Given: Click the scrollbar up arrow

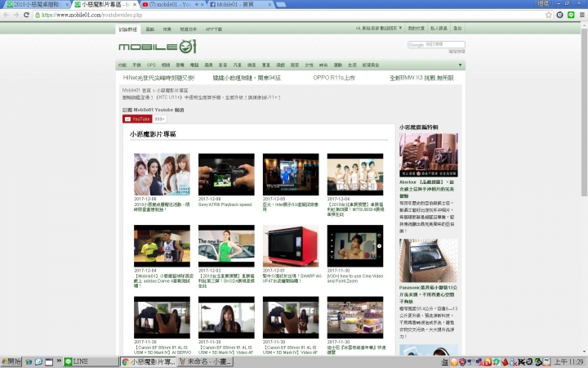Looking at the screenshot, I should tap(584, 25).
